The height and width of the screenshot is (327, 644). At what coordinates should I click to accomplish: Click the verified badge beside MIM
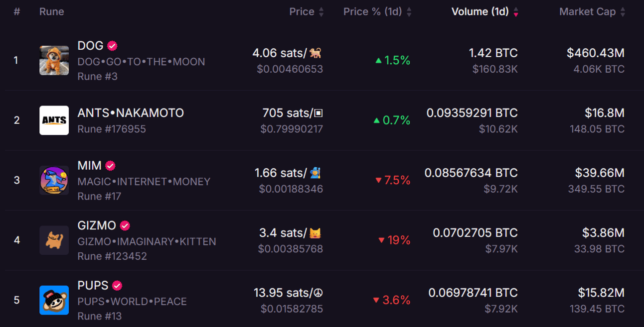pos(111,166)
